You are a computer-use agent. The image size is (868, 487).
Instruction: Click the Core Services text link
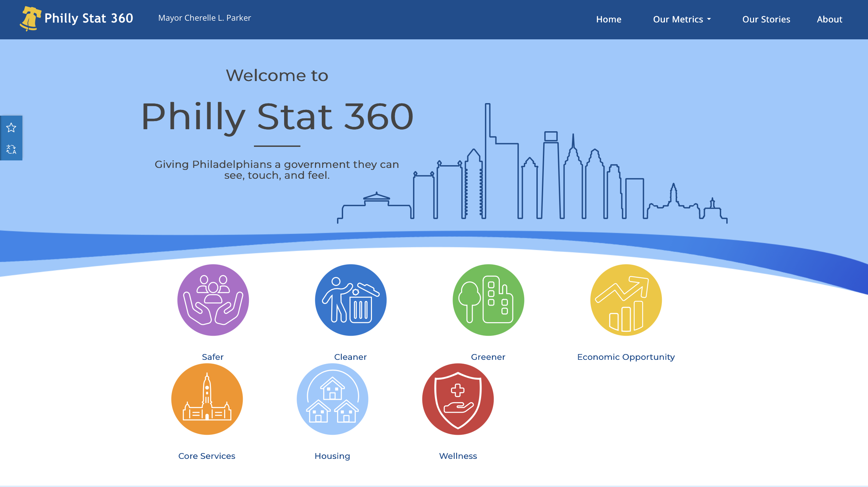coord(207,456)
